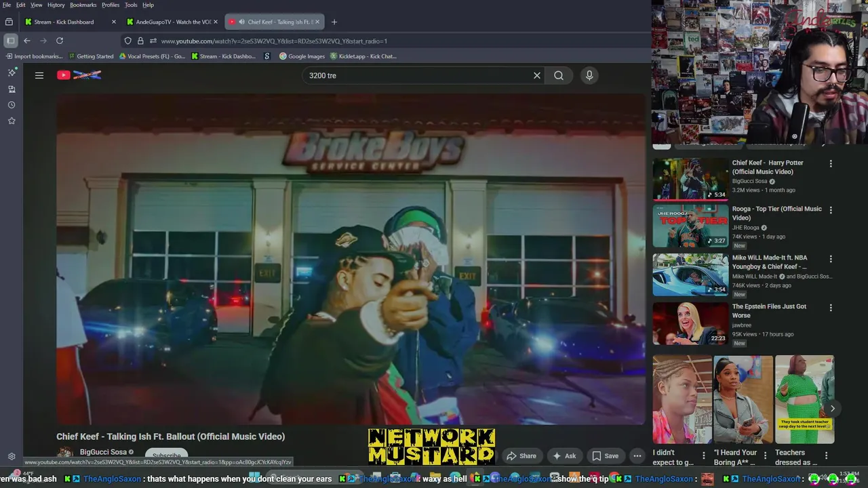Open synced tabs in sidebar
This screenshot has width=868, height=488.
(x=12, y=89)
